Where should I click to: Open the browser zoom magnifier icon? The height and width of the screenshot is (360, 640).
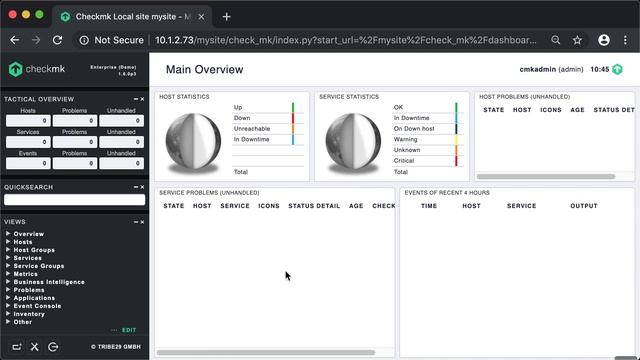tap(556, 40)
